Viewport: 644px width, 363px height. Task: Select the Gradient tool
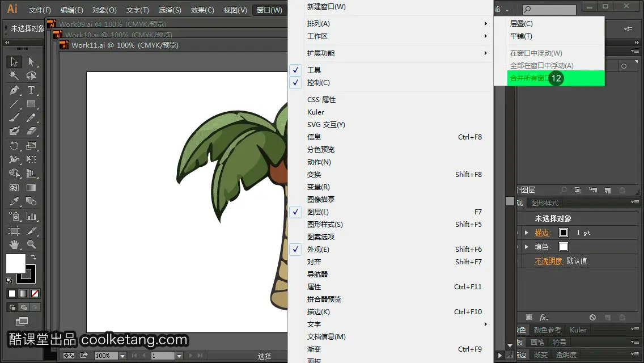31,188
